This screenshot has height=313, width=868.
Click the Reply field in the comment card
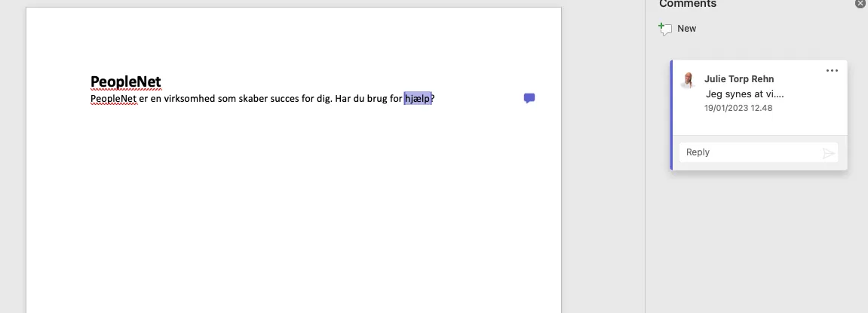point(759,152)
